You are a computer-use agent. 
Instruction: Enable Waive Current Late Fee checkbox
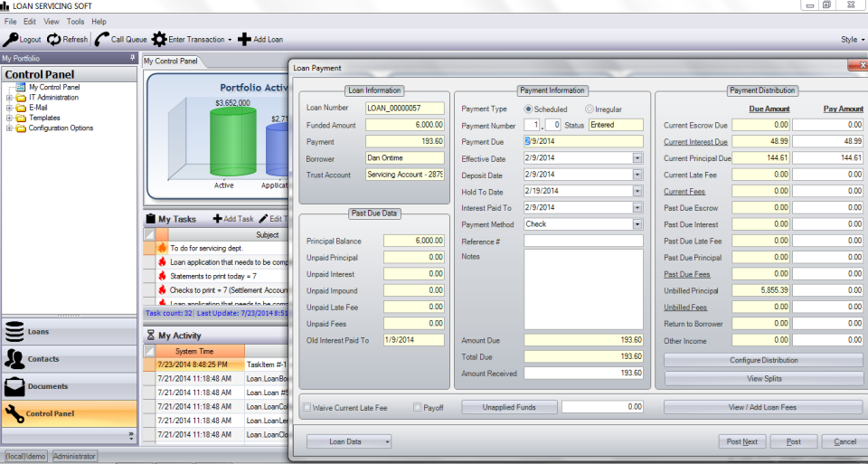coord(307,408)
